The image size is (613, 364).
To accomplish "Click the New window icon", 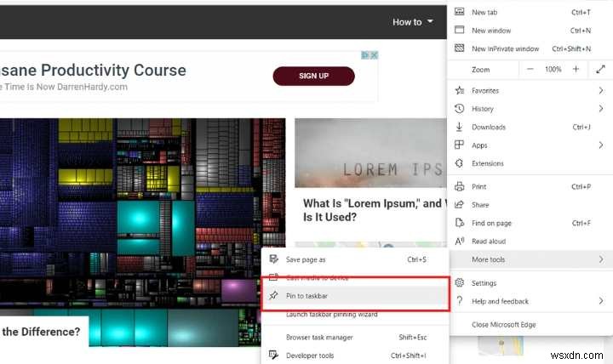I will coord(460,30).
